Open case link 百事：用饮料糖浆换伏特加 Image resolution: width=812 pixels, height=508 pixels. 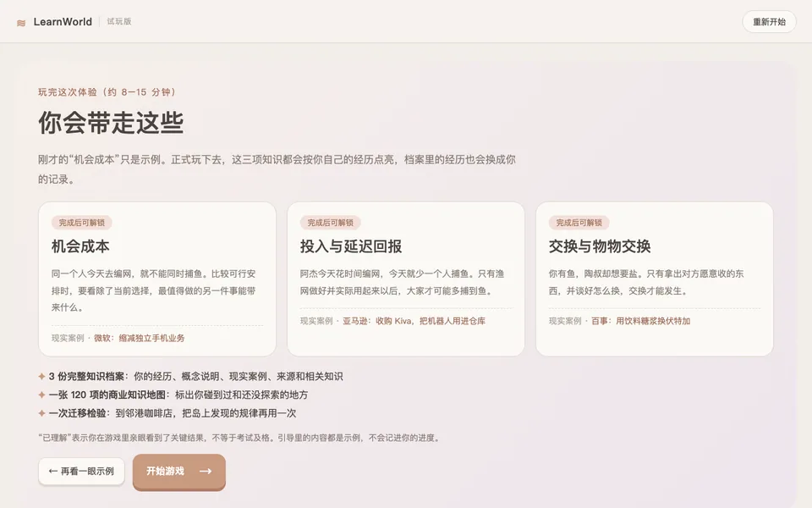pyautogui.click(x=640, y=321)
